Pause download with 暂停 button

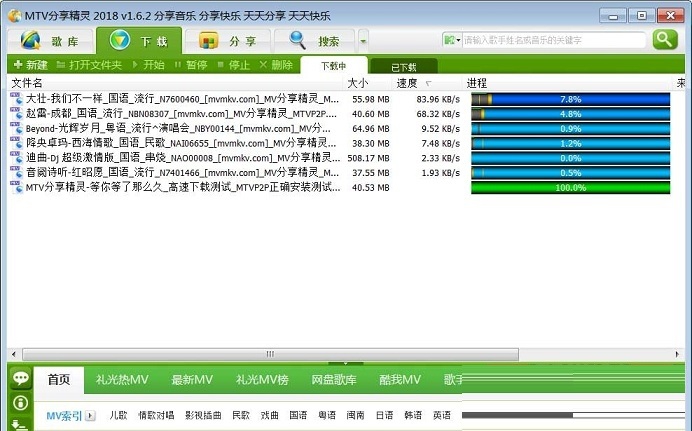pos(191,65)
